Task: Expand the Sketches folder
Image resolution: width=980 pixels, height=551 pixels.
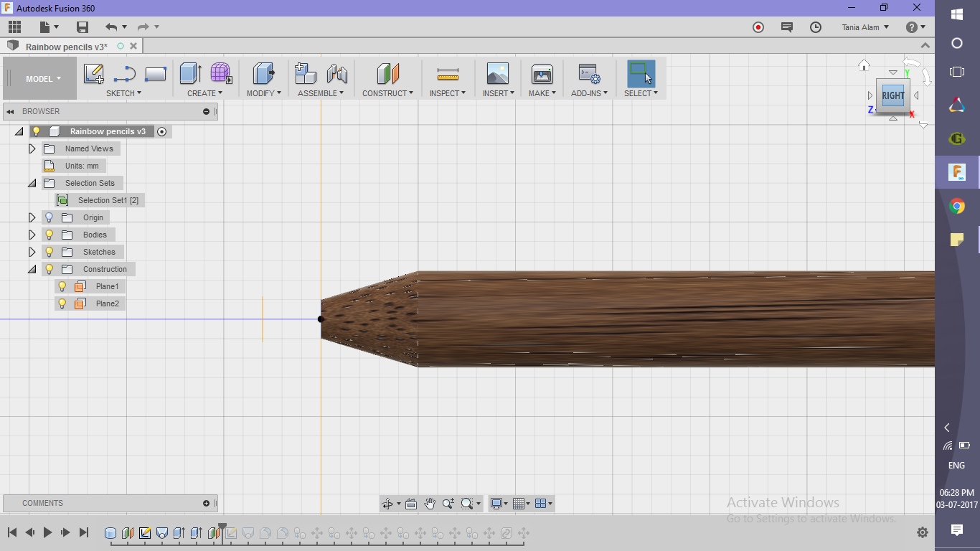Action: (x=32, y=252)
